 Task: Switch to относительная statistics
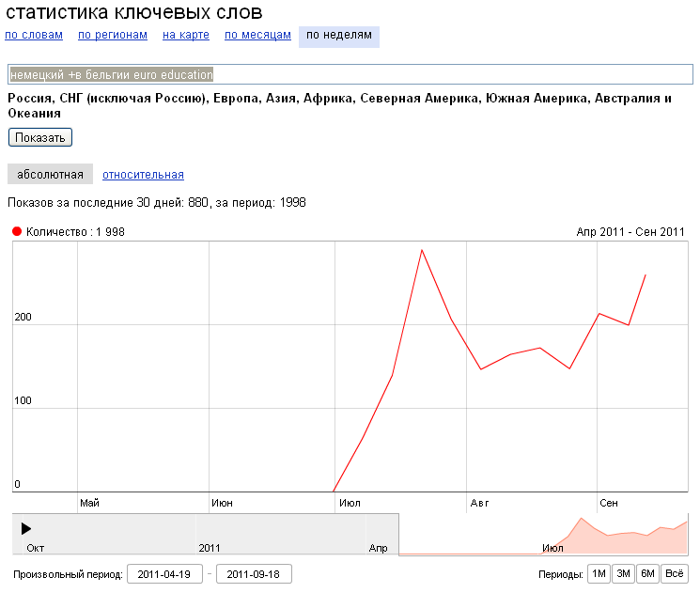tap(143, 175)
